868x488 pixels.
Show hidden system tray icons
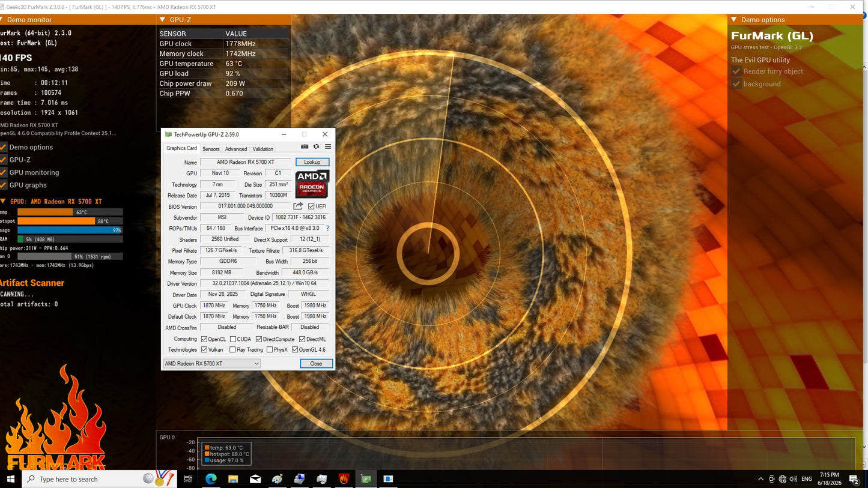pos(761,479)
